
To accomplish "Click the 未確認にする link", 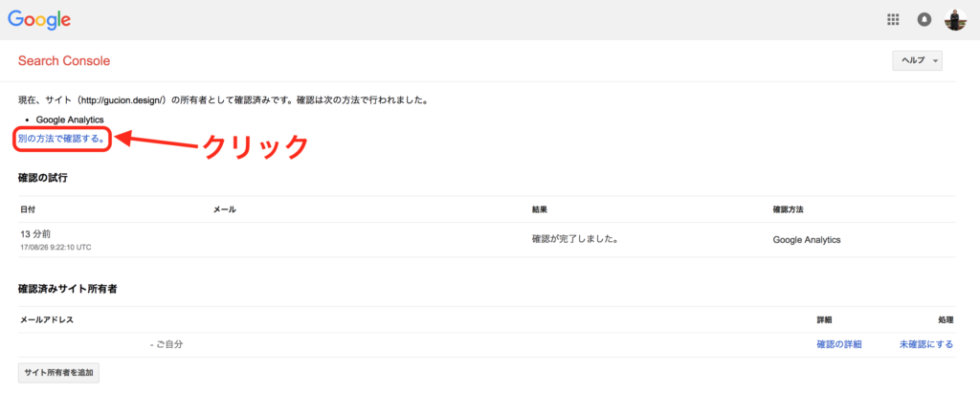I will coord(925,344).
